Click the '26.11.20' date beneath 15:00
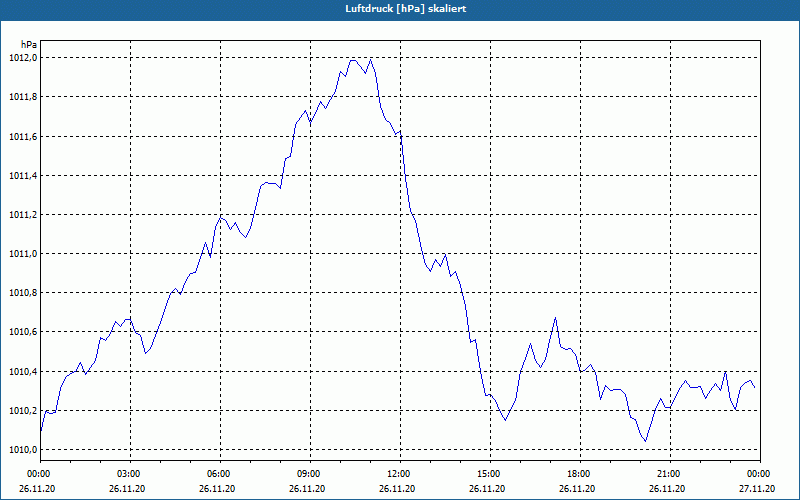 click(x=487, y=489)
